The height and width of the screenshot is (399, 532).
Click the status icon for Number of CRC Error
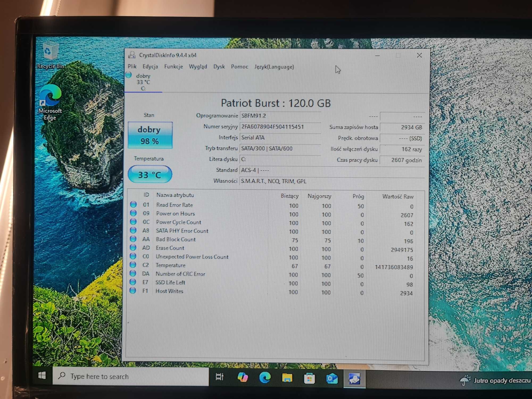(133, 273)
